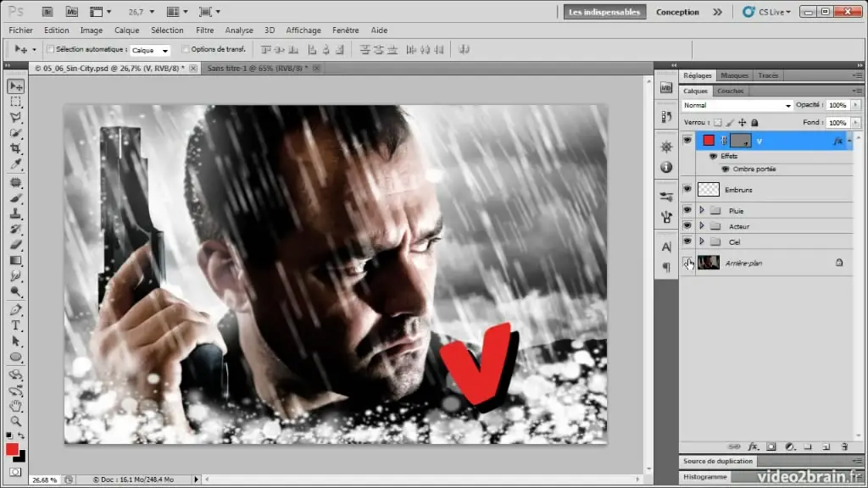The image size is (868, 488).
Task: Enable the Options de transf. checkbox
Action: click(x=186, y=49)
